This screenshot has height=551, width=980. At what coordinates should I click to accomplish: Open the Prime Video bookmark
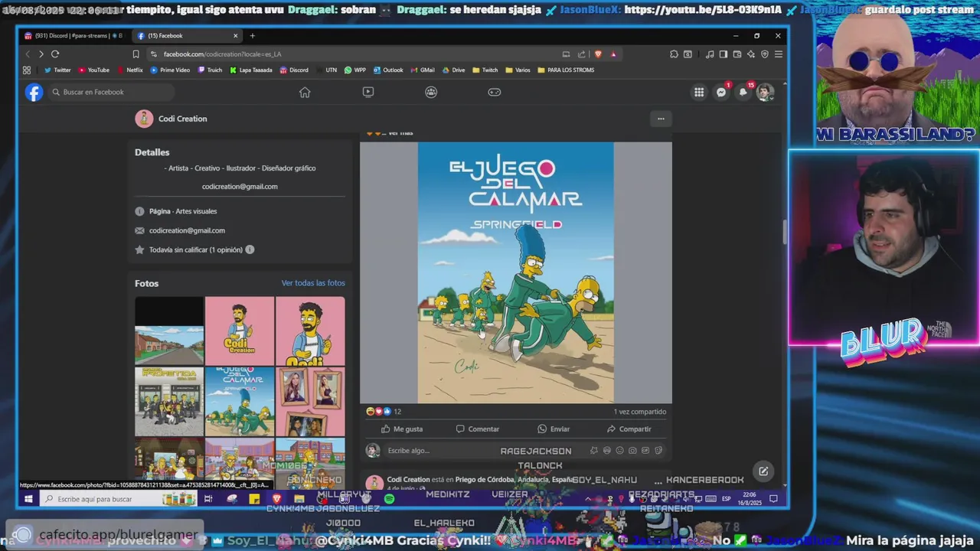(170, 70)
